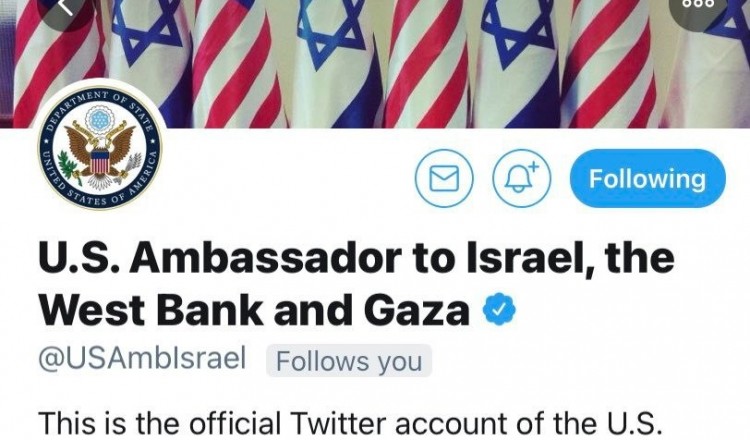The image size is (750, 440).
Task: Click the plus sign on the bell icon
Action: pos(534,167)
